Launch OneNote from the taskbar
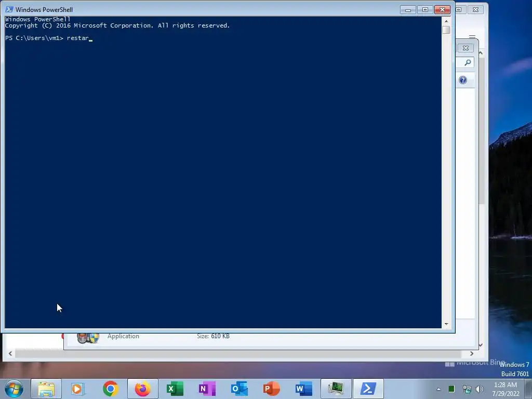This screenshot has width=532, height=399. pos(207,389)
